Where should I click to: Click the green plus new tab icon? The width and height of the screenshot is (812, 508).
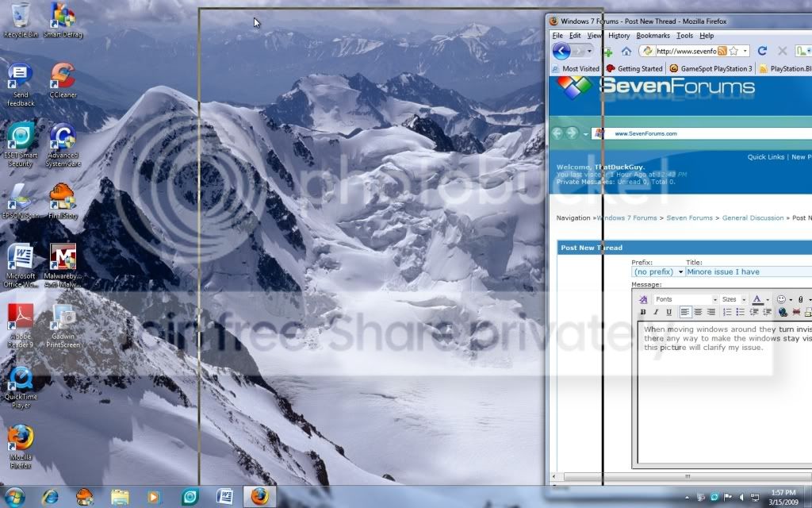coord(607,52)
